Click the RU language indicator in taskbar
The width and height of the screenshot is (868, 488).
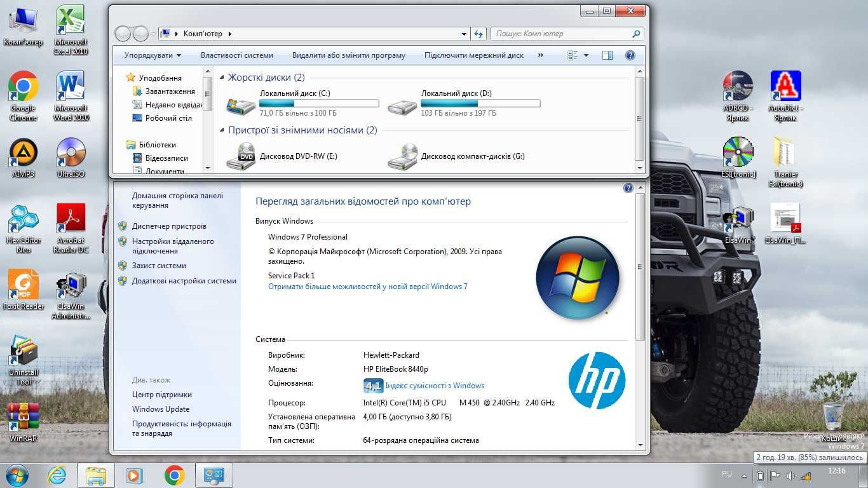pyautogui.click(x=727, y=474)
